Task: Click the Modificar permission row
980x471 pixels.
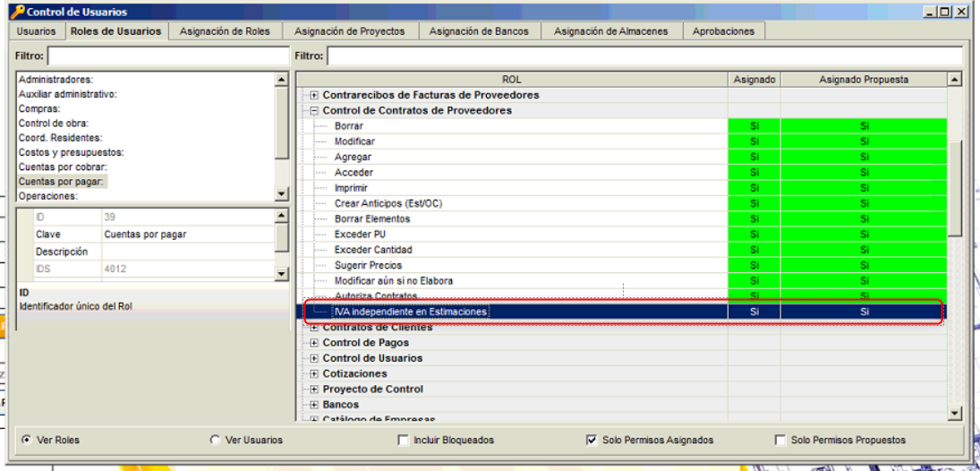Action: (621, 142)
